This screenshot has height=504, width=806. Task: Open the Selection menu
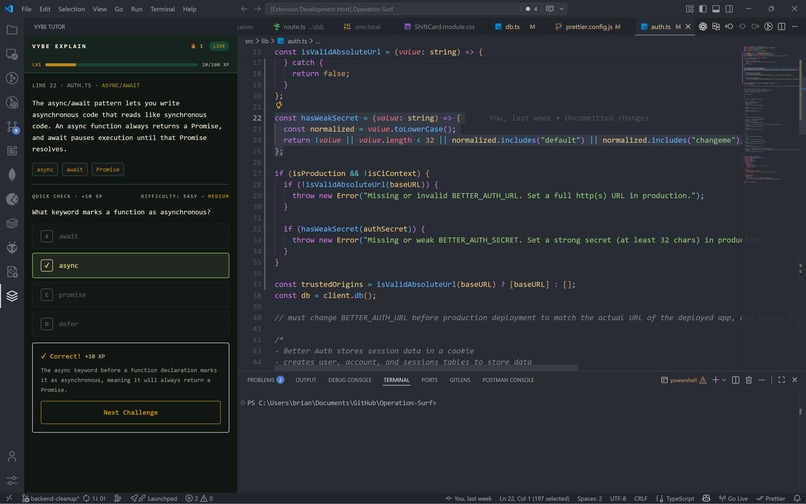point(71,9)
